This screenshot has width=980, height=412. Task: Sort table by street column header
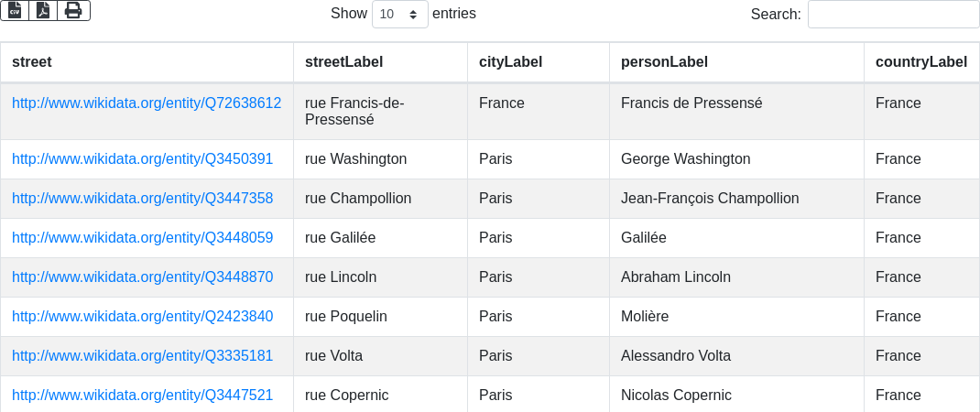pyautogui.click(x=32, y=62)
